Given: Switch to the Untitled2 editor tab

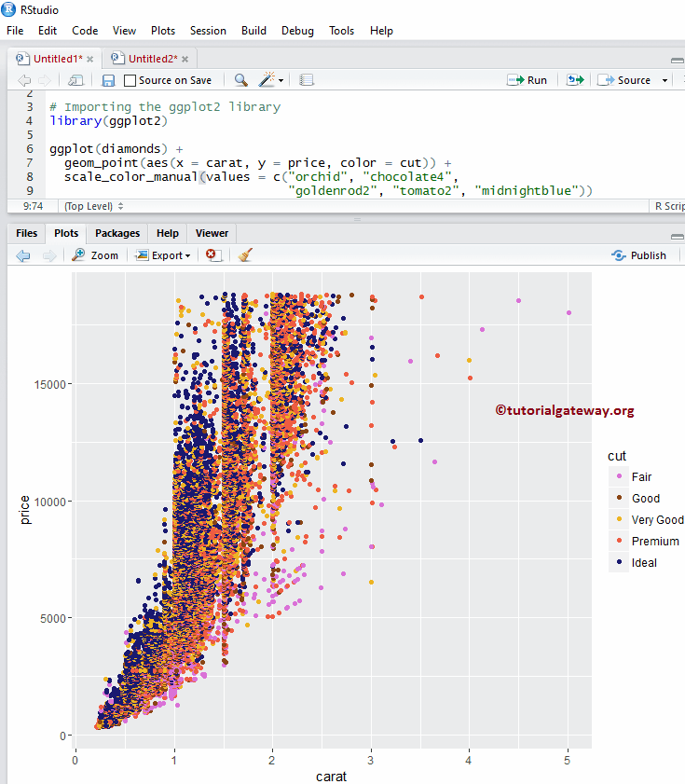Looking at the screenshot, I should tap(149, 59).
